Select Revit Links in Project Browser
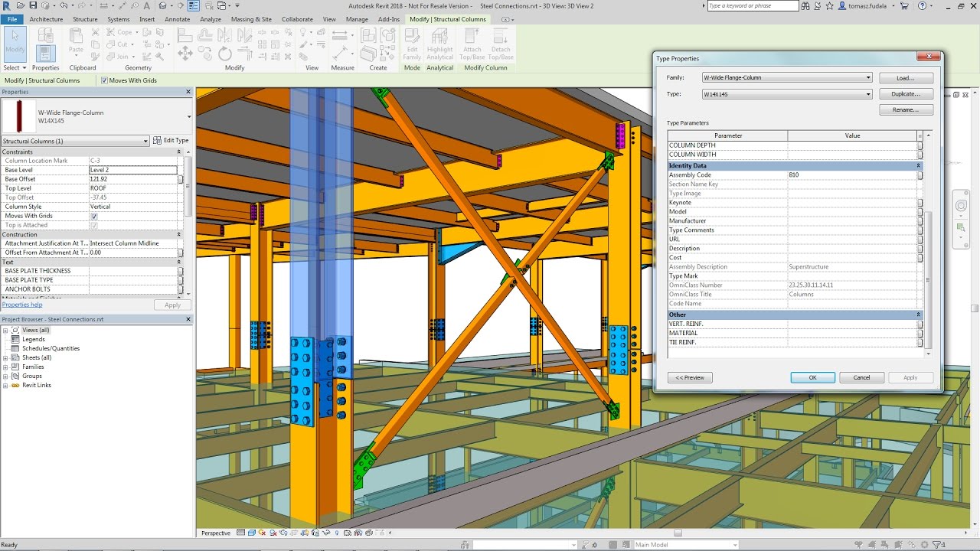 [37, 385]
